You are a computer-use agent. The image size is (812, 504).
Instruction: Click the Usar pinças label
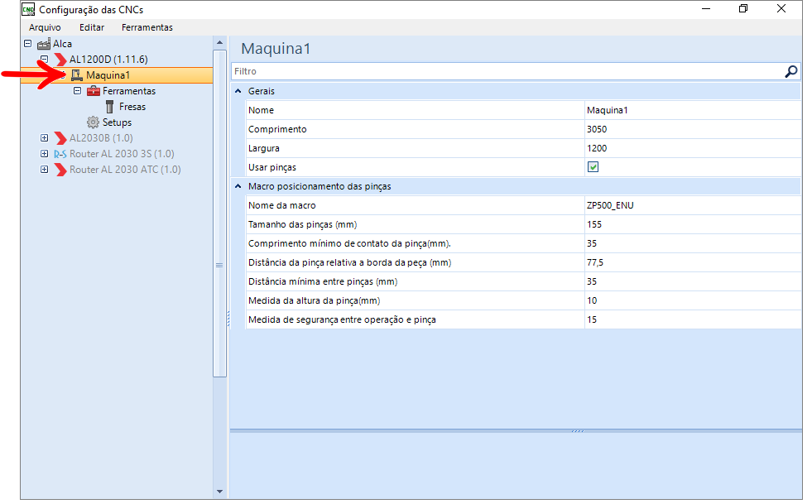point(271,167)
